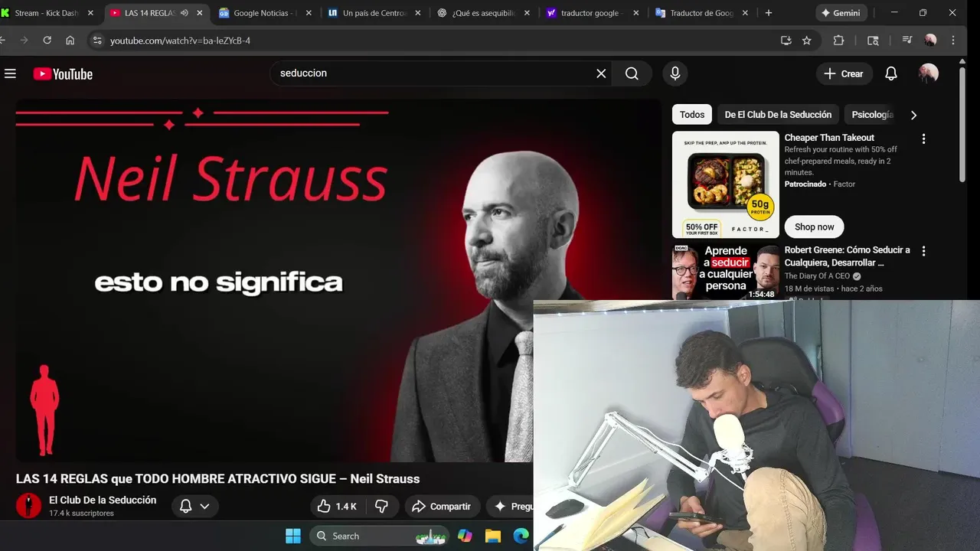980x551 pixels.
Task: Bookmark this page with the star icon
Action: point(807,41)
